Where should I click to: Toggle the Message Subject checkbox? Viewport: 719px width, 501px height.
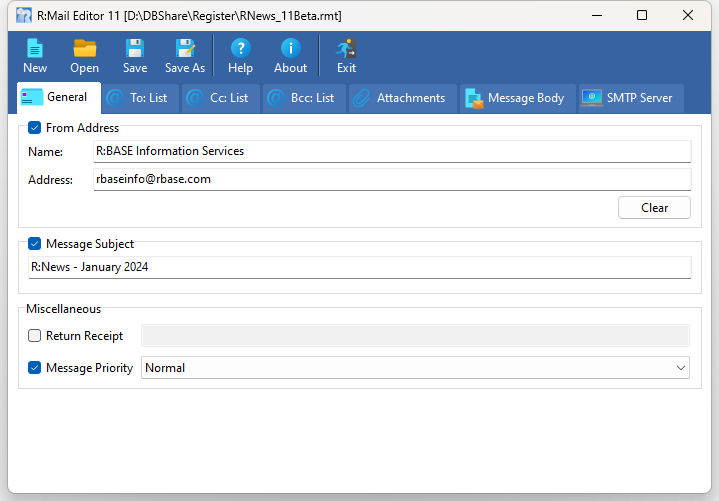[34, 243]
